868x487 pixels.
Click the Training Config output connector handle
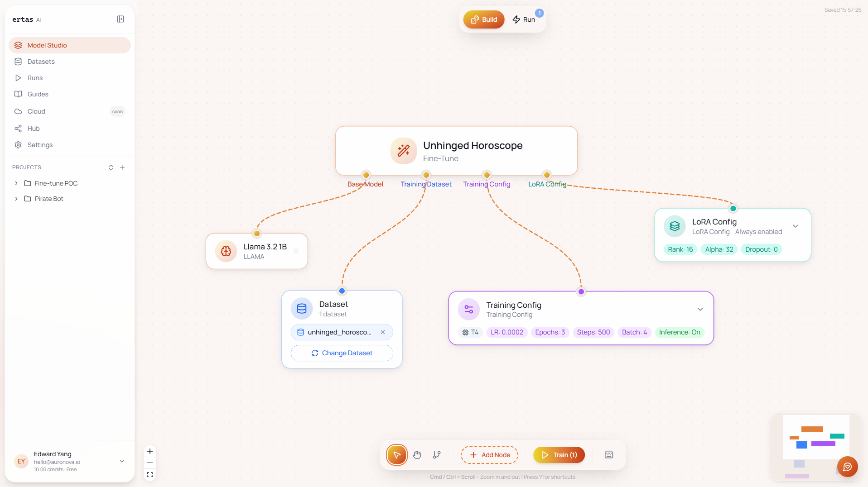487,175
